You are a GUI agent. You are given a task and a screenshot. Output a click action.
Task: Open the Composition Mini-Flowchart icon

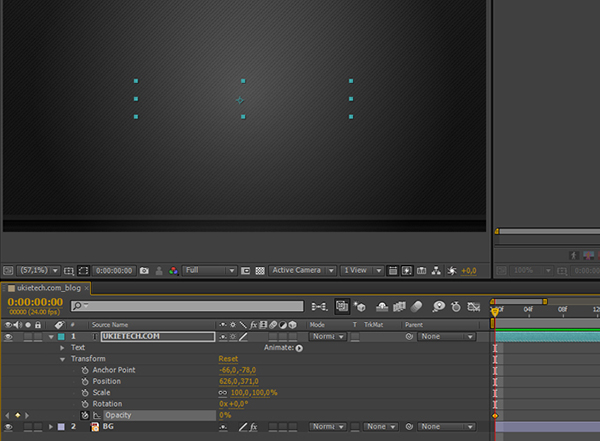319,307
